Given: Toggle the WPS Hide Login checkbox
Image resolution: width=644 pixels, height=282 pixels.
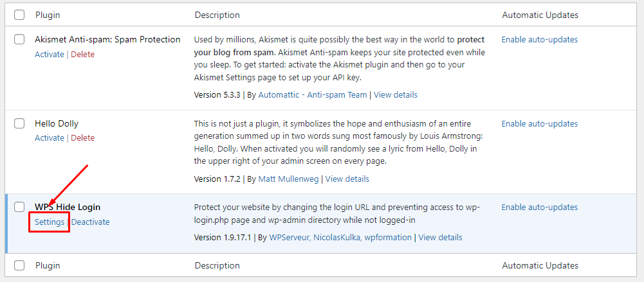Looking at the screenshot, I should point(19,207).
